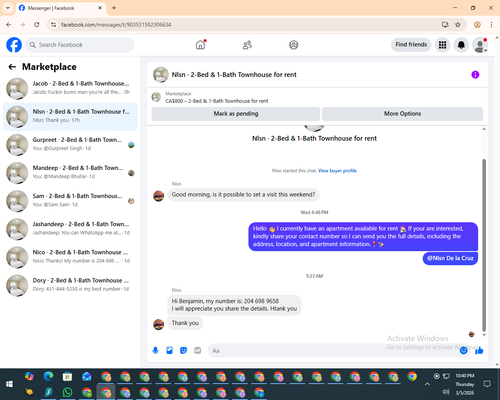
Task: Click the @Nlsn De la Cruz mention
Action: tap(450, 258)
